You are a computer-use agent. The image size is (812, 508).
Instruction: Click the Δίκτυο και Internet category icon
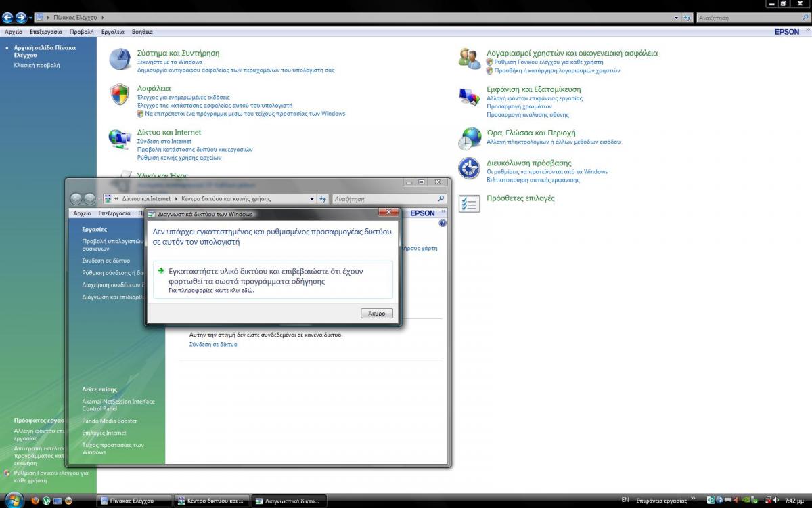coord(120,139)
